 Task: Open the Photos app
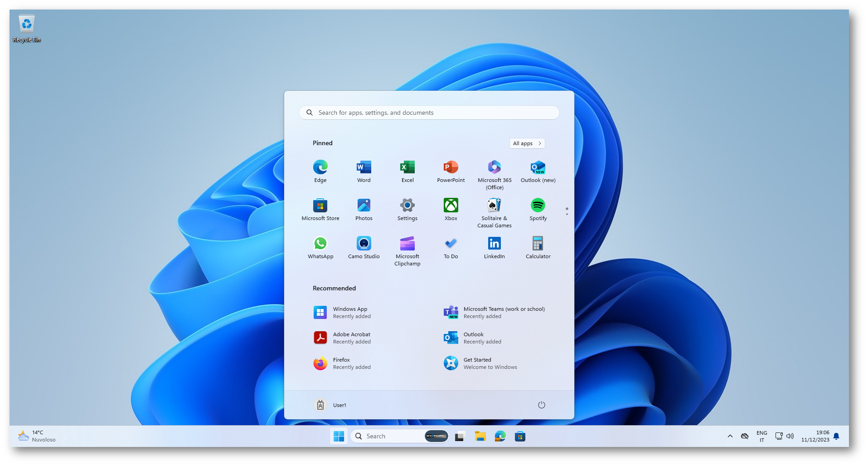(x=364, y=209)
